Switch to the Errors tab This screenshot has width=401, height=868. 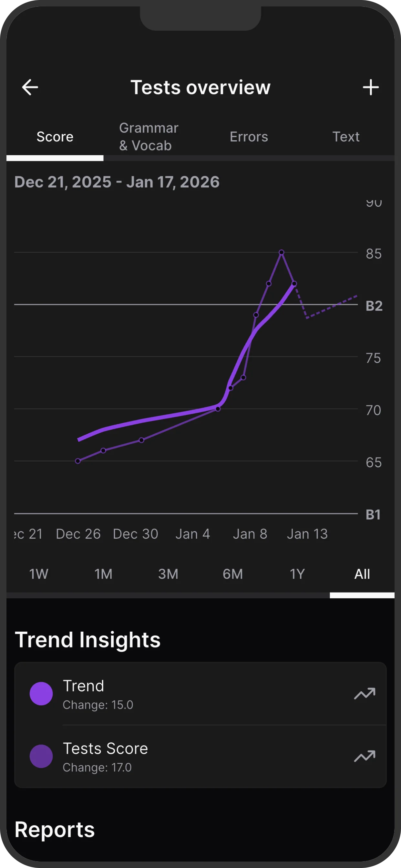point(249,137)
